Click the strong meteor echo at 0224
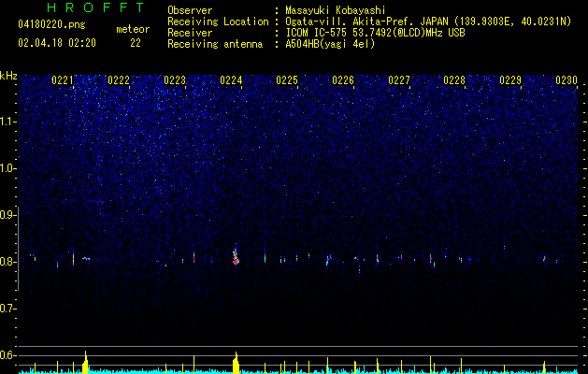This screenshot has width=588, height=374. 236,255
